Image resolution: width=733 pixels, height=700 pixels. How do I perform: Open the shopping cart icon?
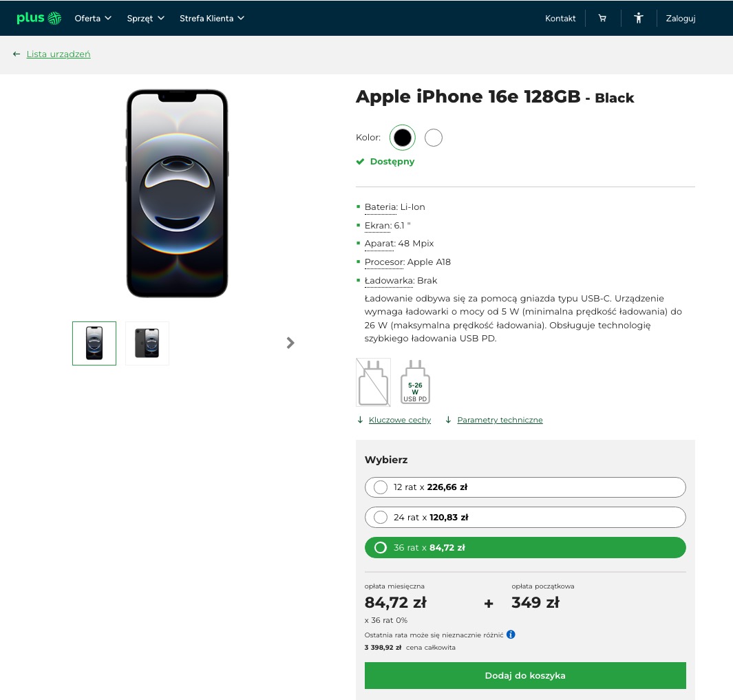click(602, 18)
